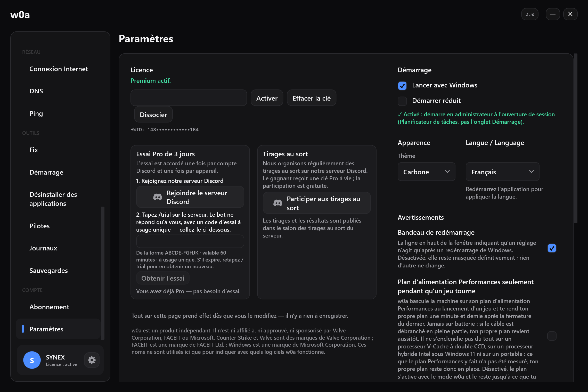Go to Abonnement page
Viewport: 588px width, 392px height.
click(x=58, y=307)
